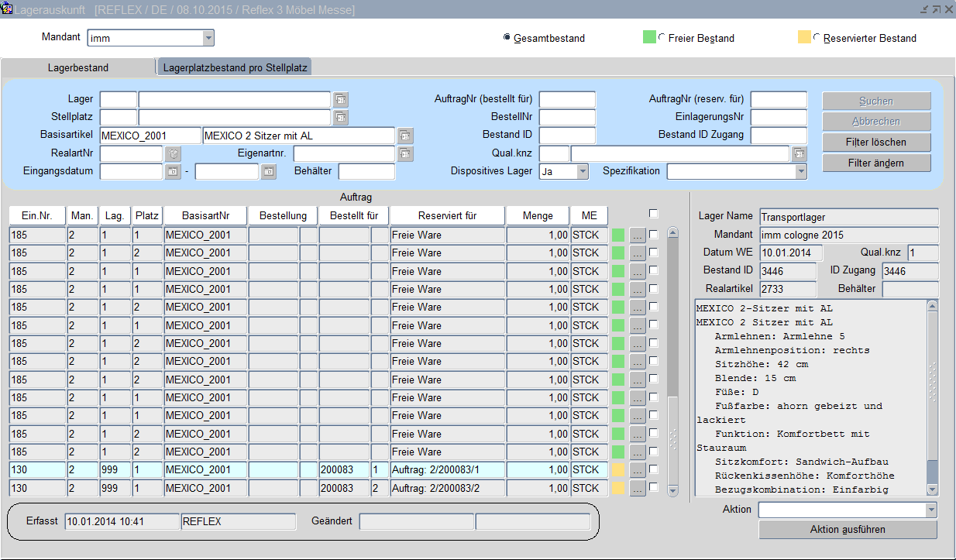Click yellow swatch on Auftrag 2/200083/1 row

(x=618, y=469)
